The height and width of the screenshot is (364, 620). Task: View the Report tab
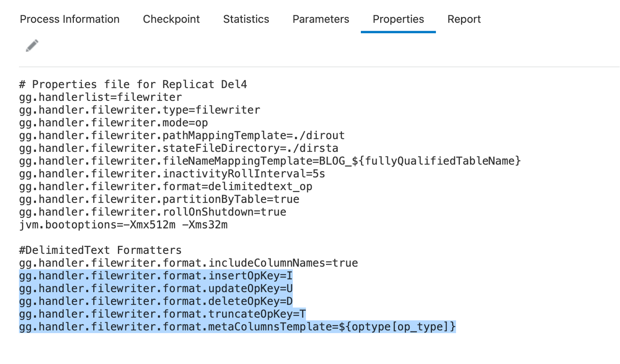click(x=464, y=19)
